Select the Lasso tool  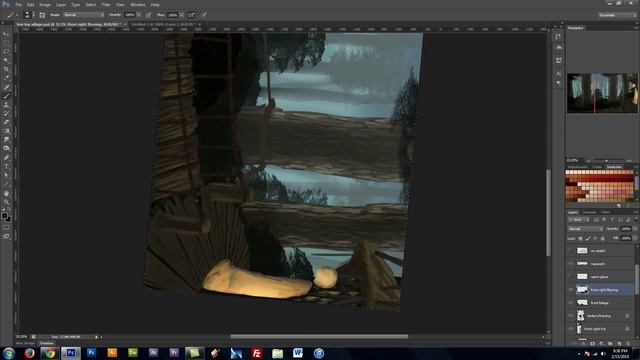click(6, 52)
